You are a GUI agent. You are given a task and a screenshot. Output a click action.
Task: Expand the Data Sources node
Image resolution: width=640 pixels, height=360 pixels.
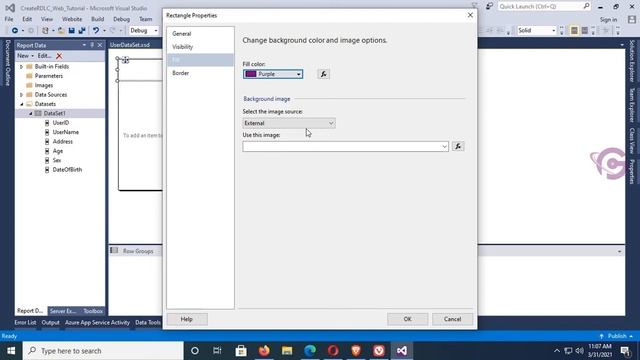pyautogui.click(x=21, y=95)
